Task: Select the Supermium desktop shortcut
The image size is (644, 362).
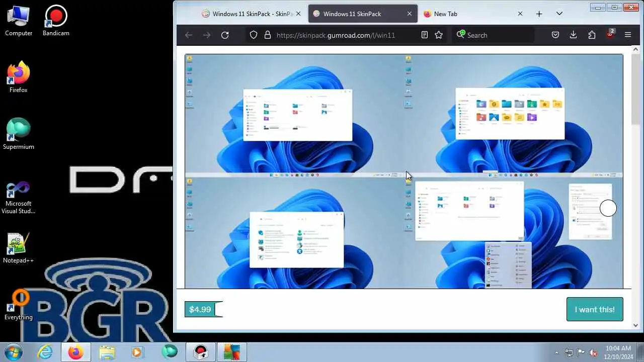Action: [x=18, y=134]
